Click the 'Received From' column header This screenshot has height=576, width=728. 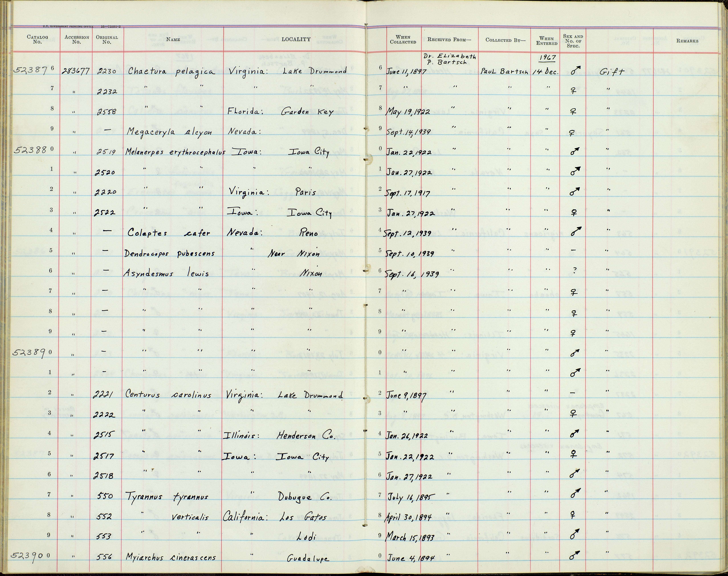coord(449,39)
